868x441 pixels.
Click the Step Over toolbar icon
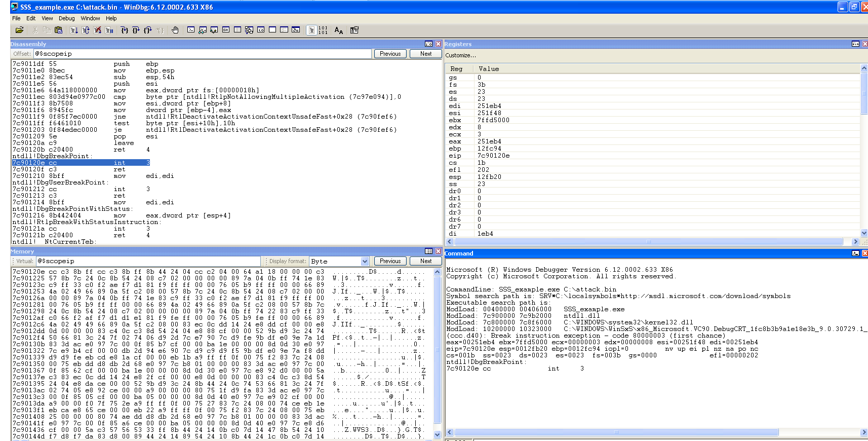(136, 30)
